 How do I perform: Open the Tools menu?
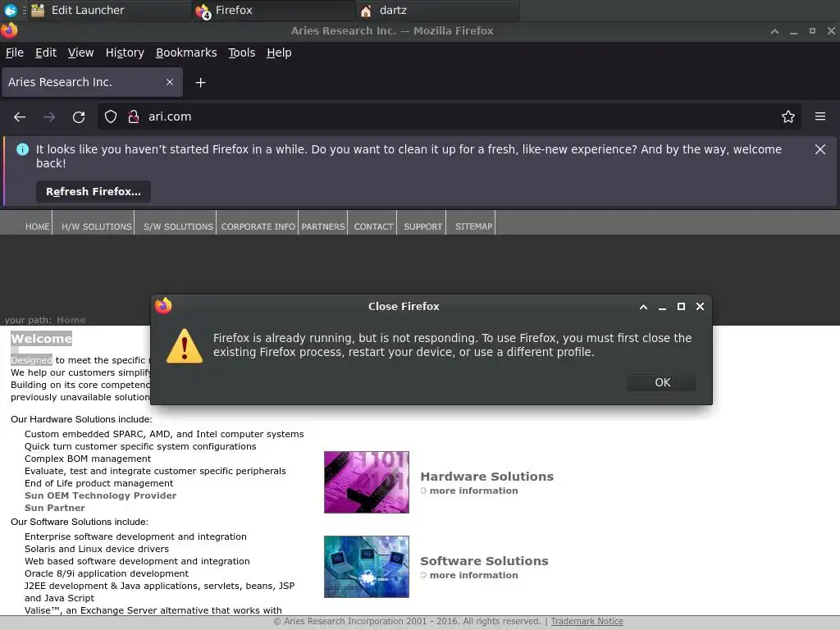pos(242,52)
